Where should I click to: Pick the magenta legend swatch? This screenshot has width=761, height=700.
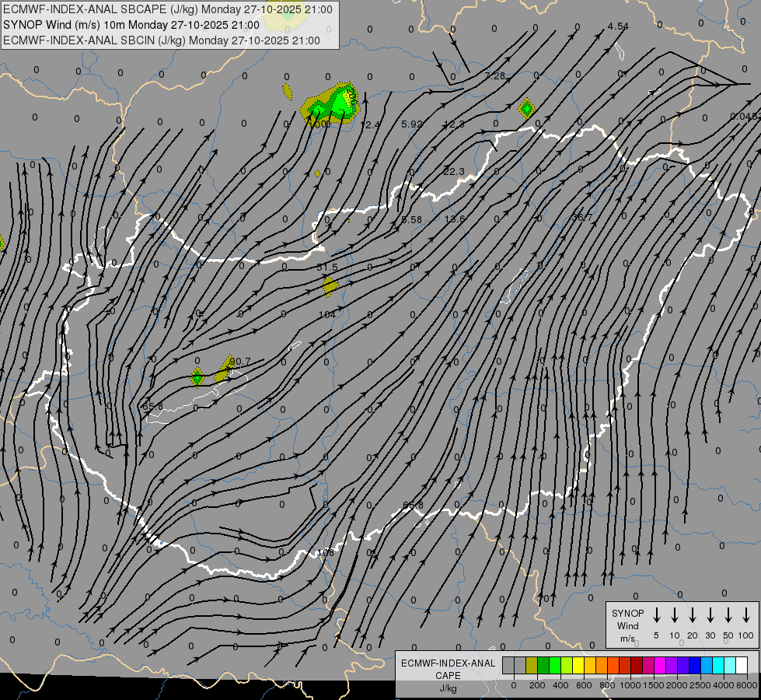coord(660,666)
